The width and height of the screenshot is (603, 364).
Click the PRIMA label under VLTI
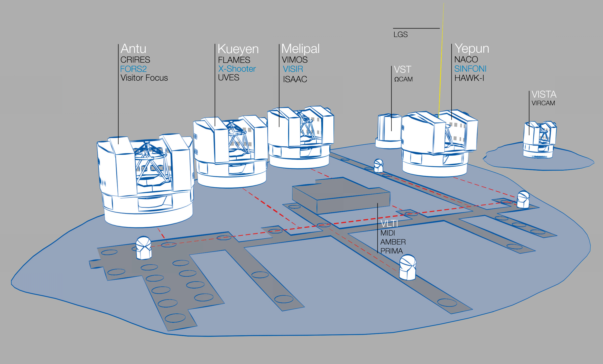391,251
